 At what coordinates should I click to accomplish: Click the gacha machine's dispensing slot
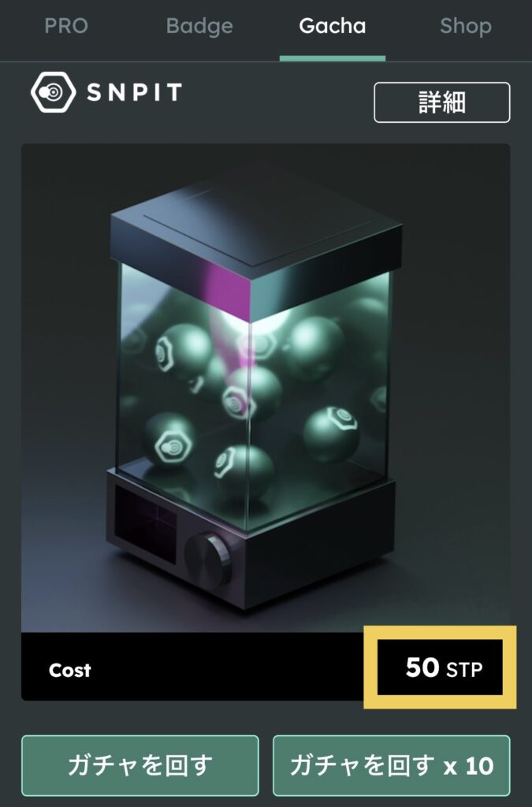pos(146,523)
